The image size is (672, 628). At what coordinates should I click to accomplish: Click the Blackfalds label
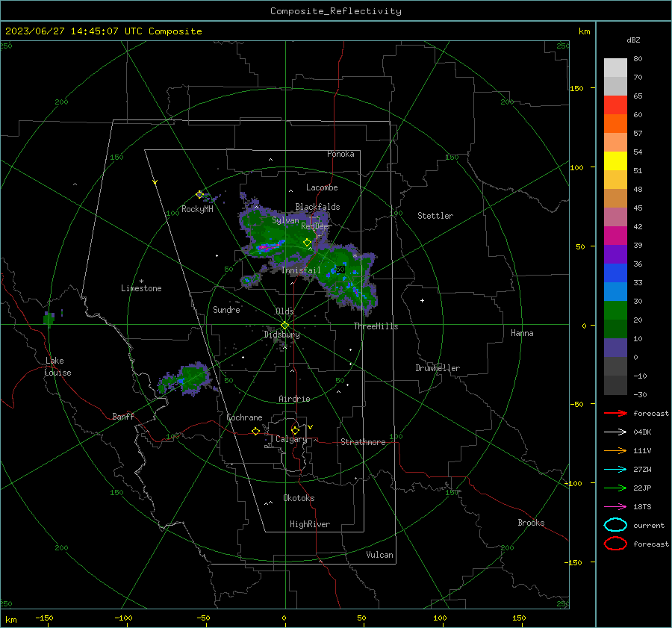tap(317, 207)
